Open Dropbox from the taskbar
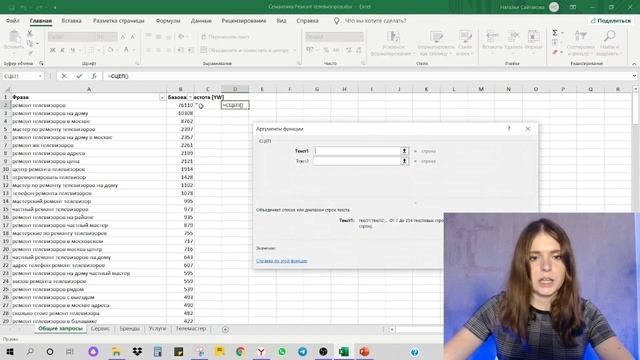Viewport: 640px width, 360px height. (137, 351)
